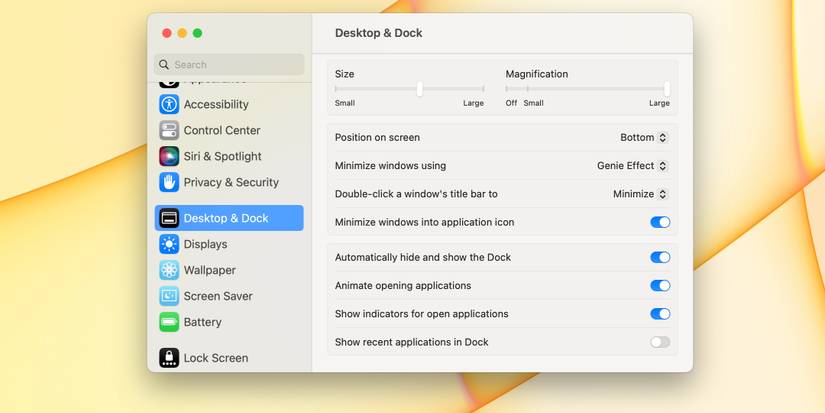This screenshot has height=413, width=825.
Task: Open Battery settings icon
Action: [169, 322]
